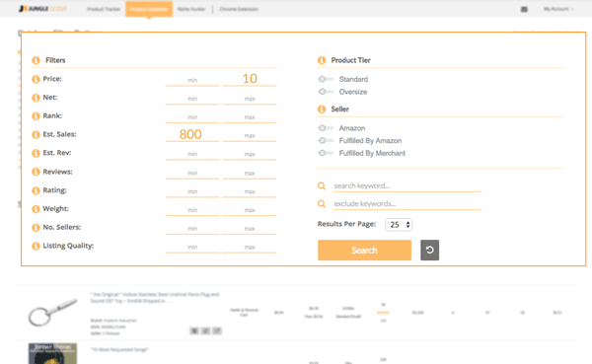Image resolution: width=592 pixels, height=364 pixels.
Task: Open the Results Per Page dropdown
Action: point(399,225)
